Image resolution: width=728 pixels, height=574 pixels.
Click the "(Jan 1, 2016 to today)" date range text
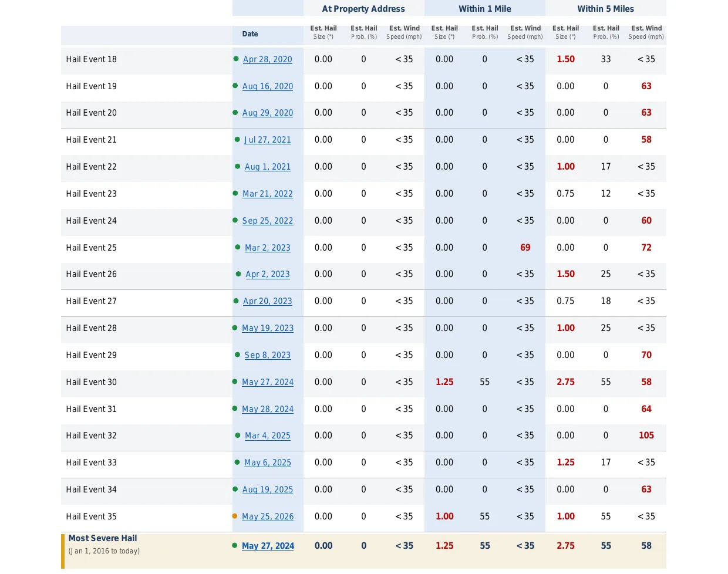point(104,551)
